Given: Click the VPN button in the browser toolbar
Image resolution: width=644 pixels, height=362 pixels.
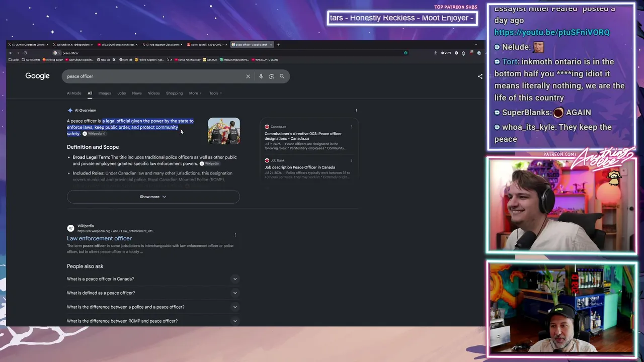Looking at the screenshot, I should tap(446, 53).
